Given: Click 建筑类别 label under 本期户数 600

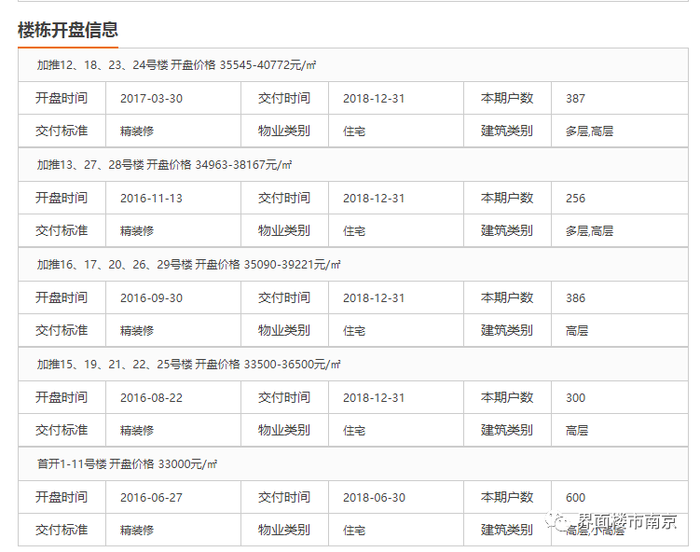Looking at the screenshot, I should coord(507,530).
